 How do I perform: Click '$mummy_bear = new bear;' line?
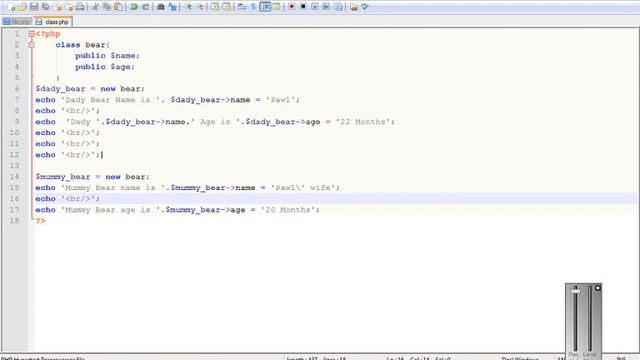click(x=93, y=177)
